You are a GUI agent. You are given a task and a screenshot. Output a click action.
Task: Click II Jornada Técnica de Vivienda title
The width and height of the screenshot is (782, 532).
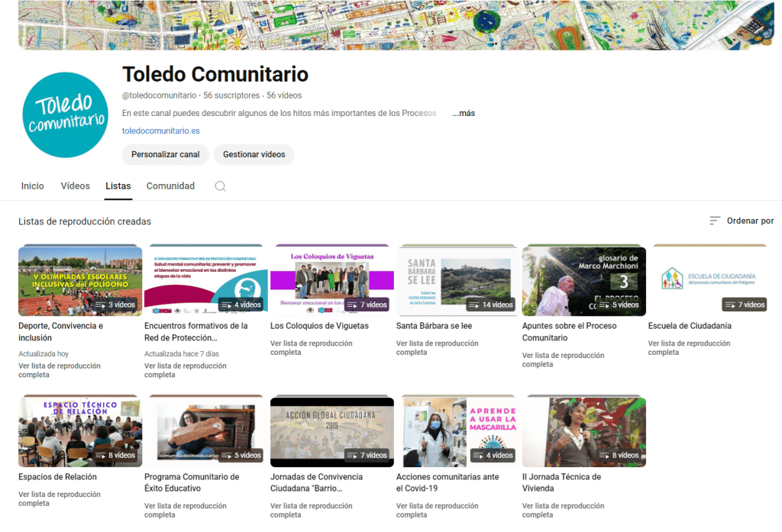tap(561, 482)
